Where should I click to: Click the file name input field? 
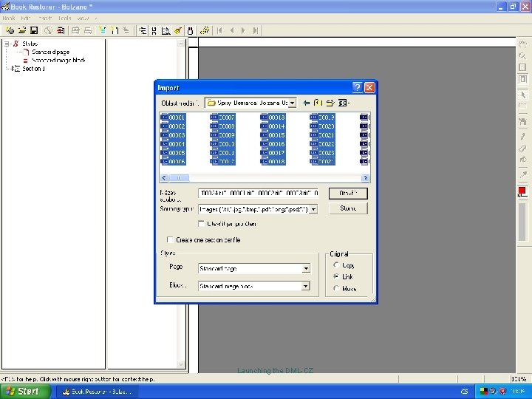click(258, 193)
